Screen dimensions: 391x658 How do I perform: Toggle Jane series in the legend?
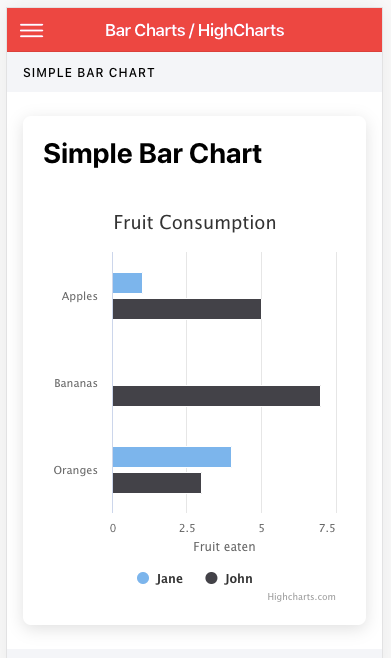(x=160, y=578)
